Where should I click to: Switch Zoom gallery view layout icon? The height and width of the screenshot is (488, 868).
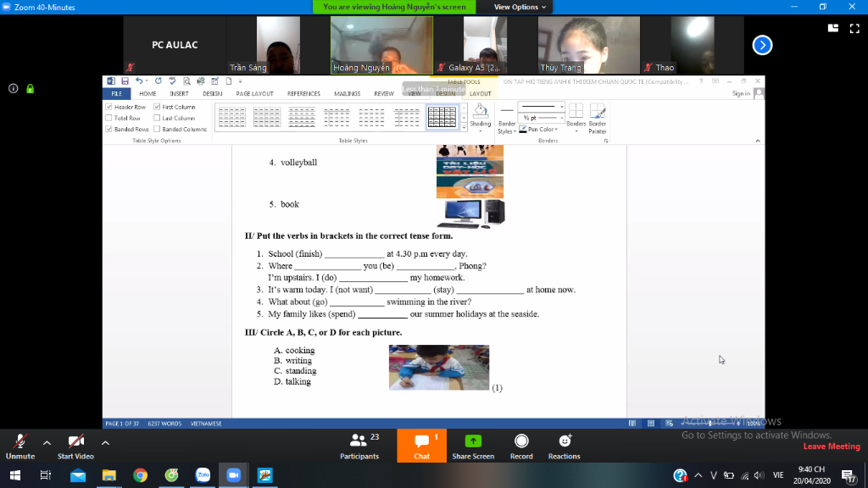(833, 28)
